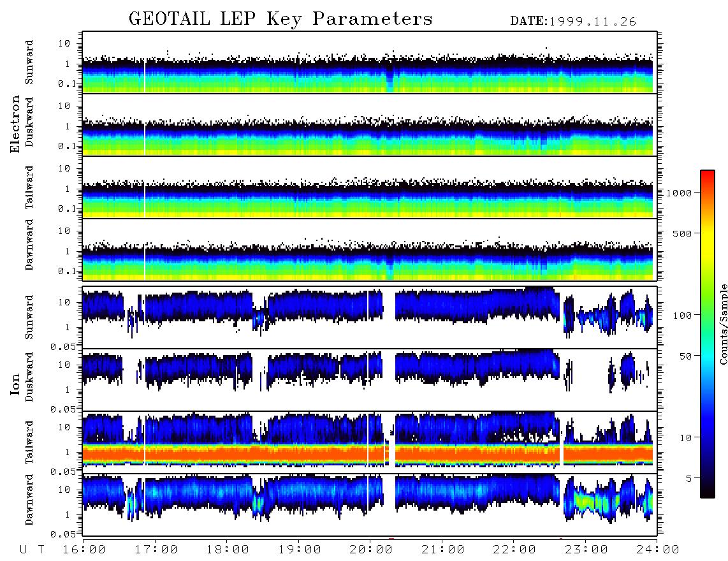Click the "0.05" tick of Ion Sunward panel

pos(64,346)
